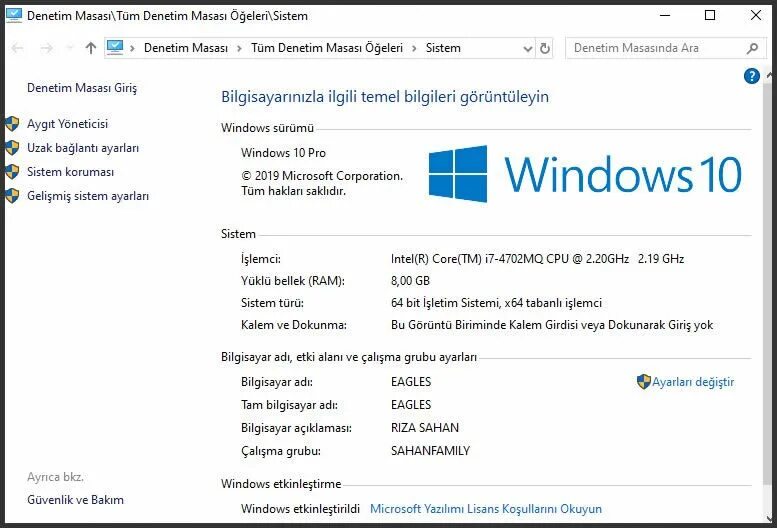The height and width of the screenshot is (528, 777).
Task: Open help with the blue question mark
Action: (752, 76)
